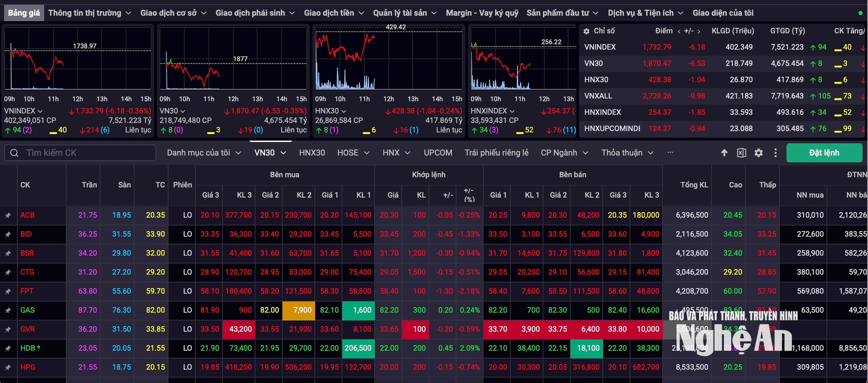The height and width of the screenshot is (383, 868).
Task: Click the scroll-to-top arrow icon
Action: coord(724,153)
